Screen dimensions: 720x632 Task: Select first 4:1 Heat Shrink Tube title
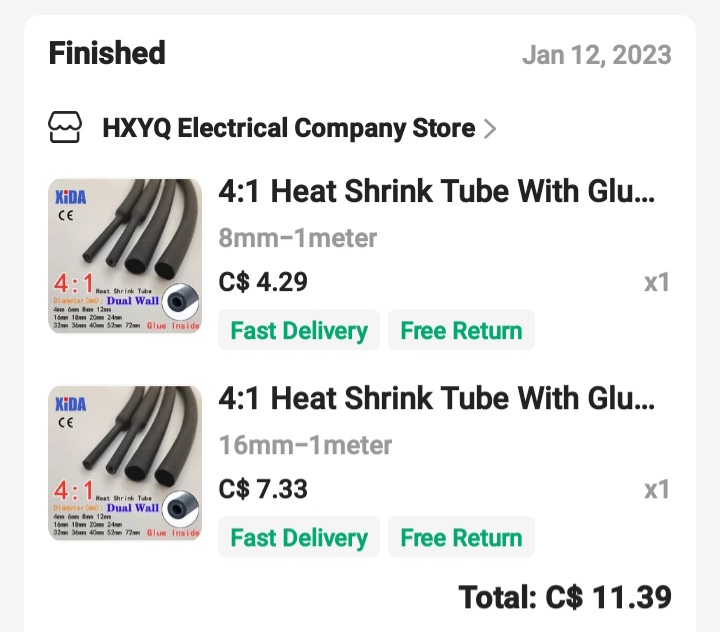[437, 191]
